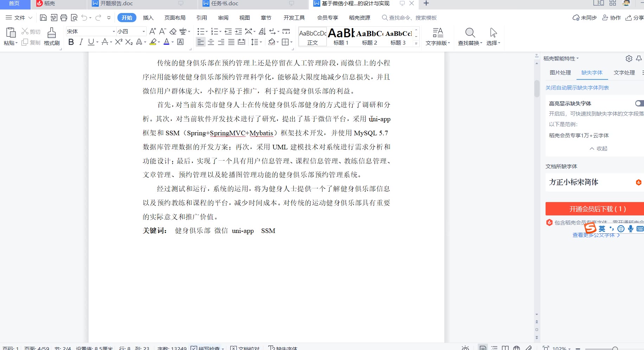The height and width of the screenshot is (350, 644).
Task: Collapse the example section via 收起
Action: [x=598, y=148]
